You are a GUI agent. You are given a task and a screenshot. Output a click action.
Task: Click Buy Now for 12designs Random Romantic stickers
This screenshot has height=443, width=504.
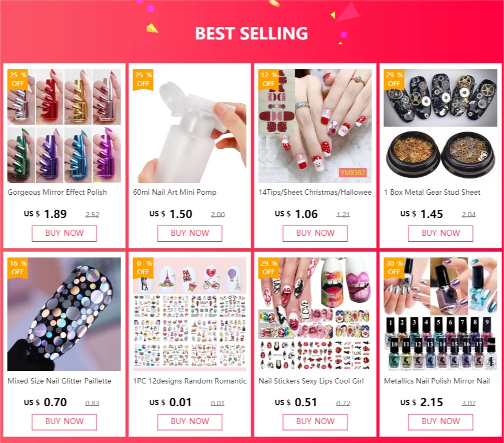(x=190, y=422)
